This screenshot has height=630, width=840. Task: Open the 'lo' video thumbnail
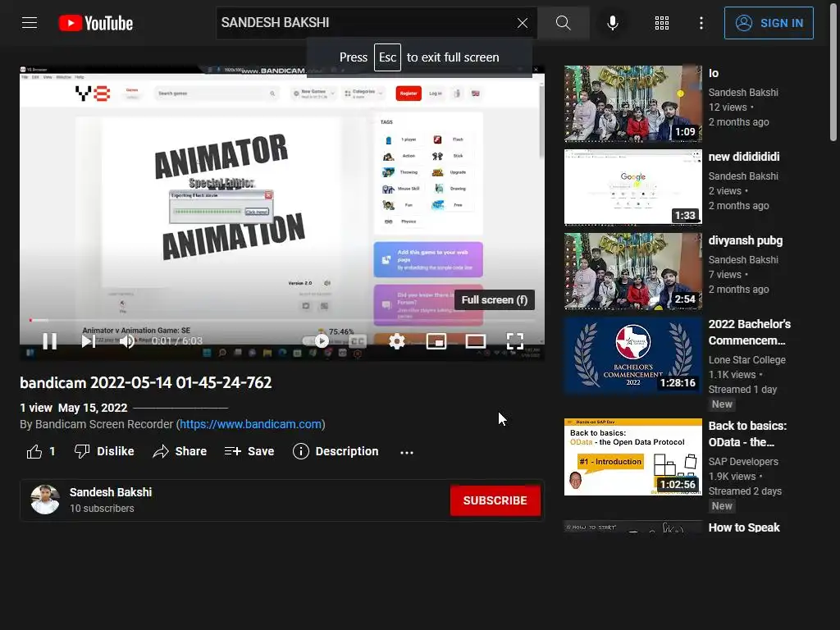click(632, 104)
